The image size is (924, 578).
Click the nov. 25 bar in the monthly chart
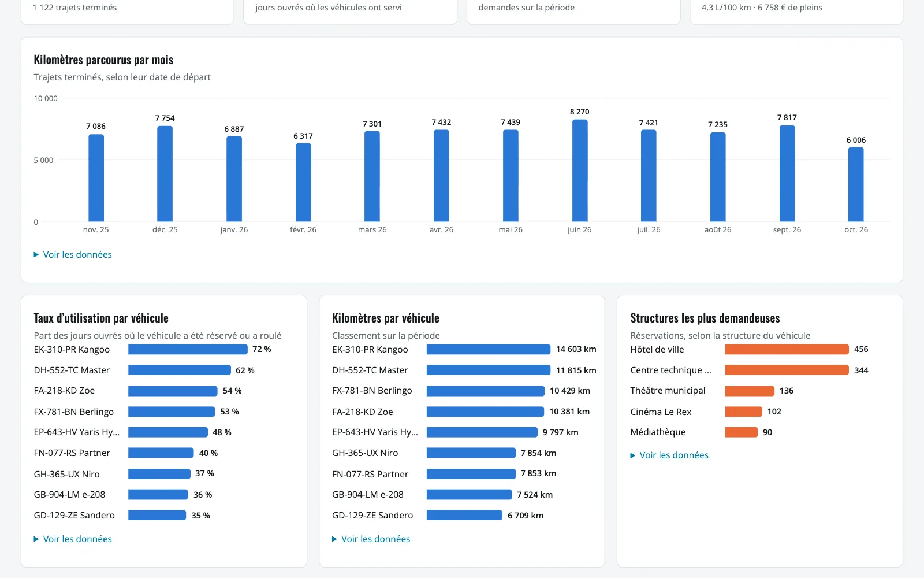click(96, 178)
